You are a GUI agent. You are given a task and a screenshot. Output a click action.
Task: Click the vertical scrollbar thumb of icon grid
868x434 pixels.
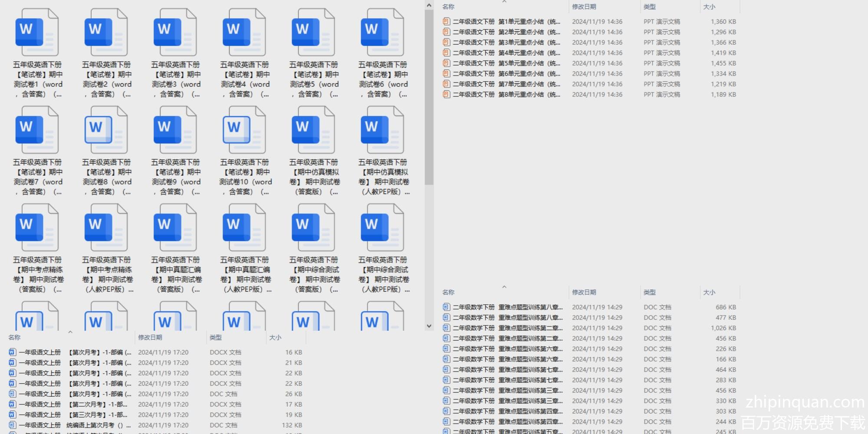tap(429, 95)
